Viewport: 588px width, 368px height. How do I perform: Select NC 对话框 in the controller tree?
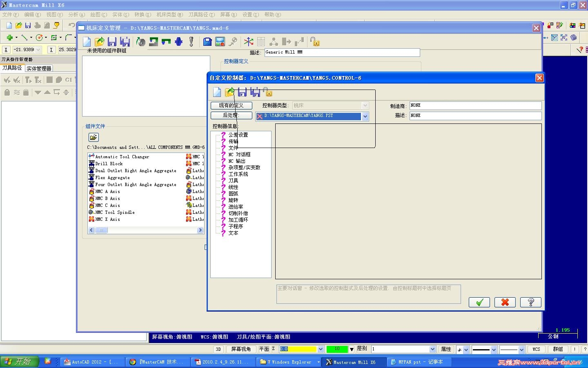[x=239, y=155]
